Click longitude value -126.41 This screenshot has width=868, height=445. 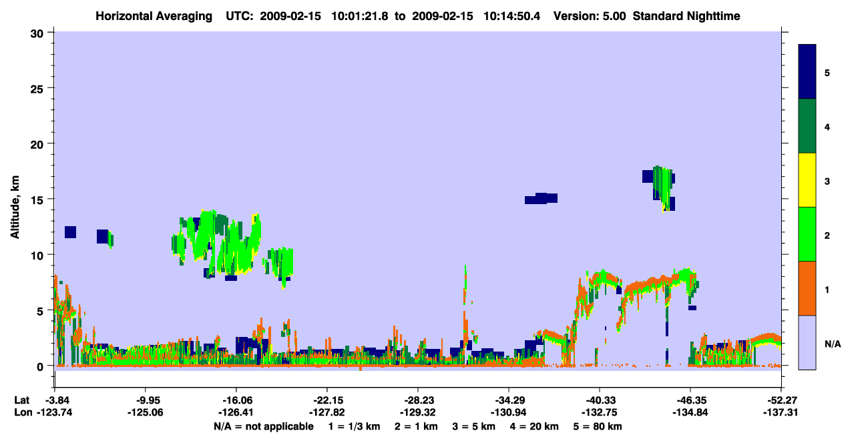pos(236,413)
